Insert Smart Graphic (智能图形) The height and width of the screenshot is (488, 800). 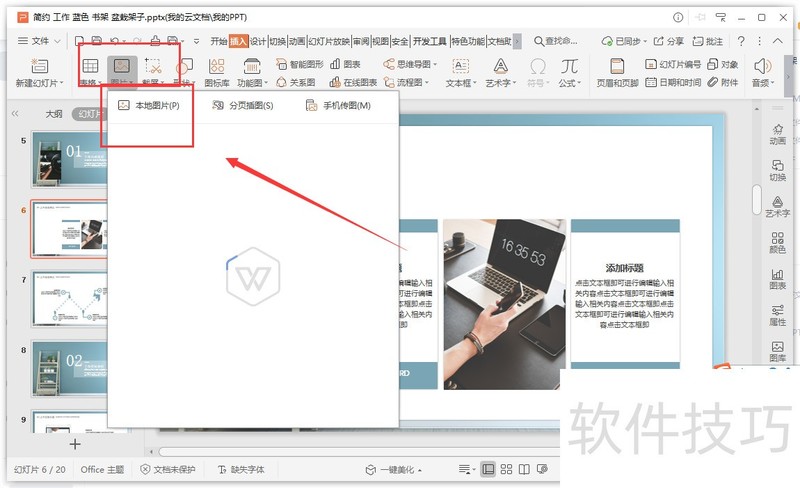pyautogui.click(x=299, y=64)
